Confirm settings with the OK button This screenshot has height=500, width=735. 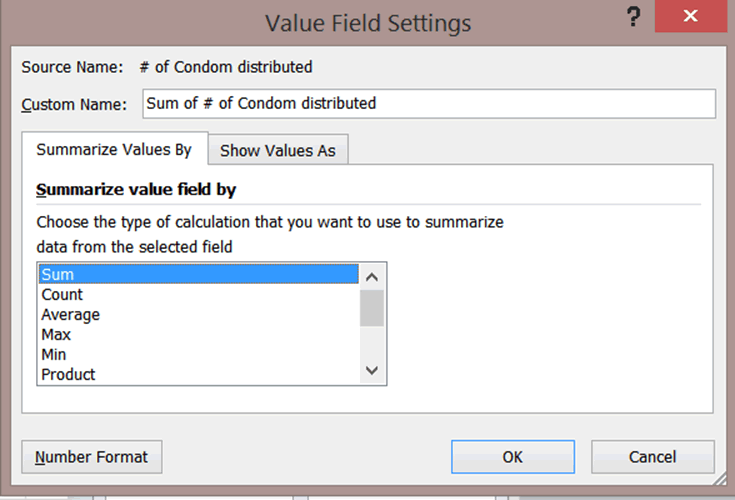pos(513,457)
